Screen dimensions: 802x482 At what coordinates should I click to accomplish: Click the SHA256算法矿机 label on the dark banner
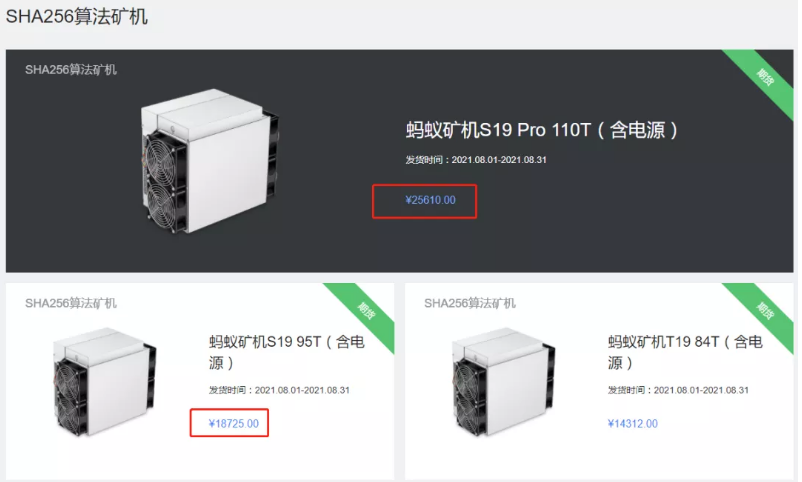click(71, 70)
